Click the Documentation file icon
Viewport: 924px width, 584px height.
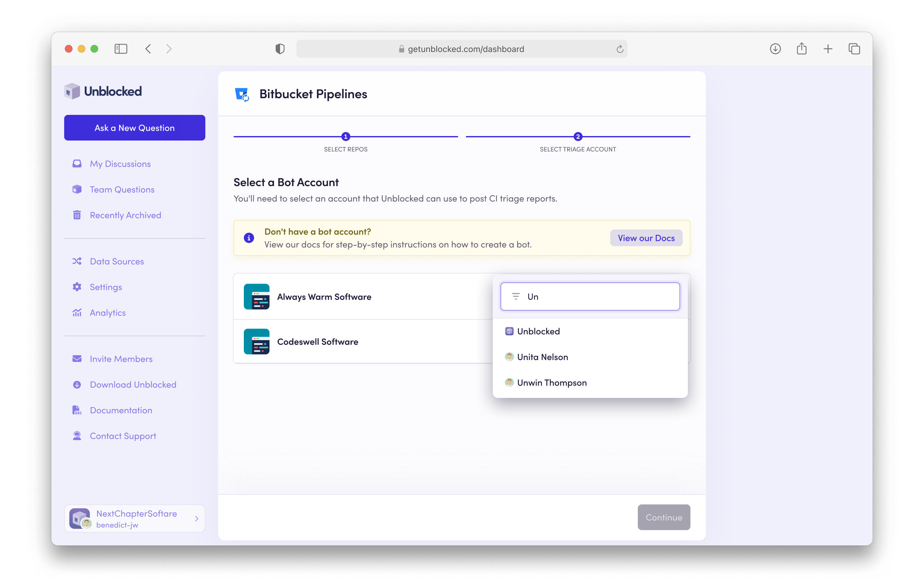pos(77,410)
